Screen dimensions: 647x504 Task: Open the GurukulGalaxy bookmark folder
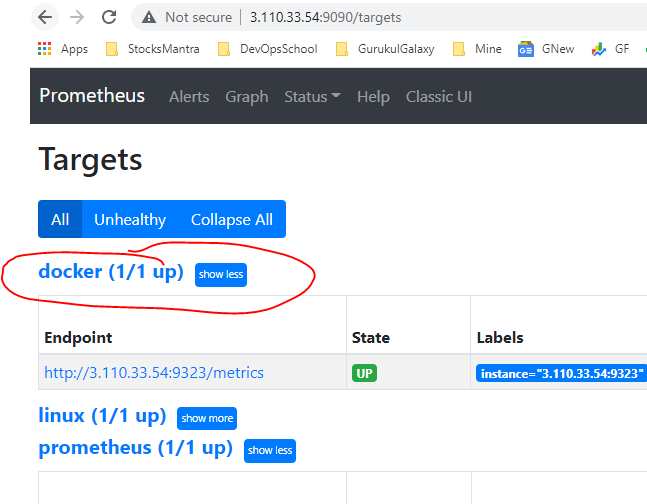pos(385,48)
